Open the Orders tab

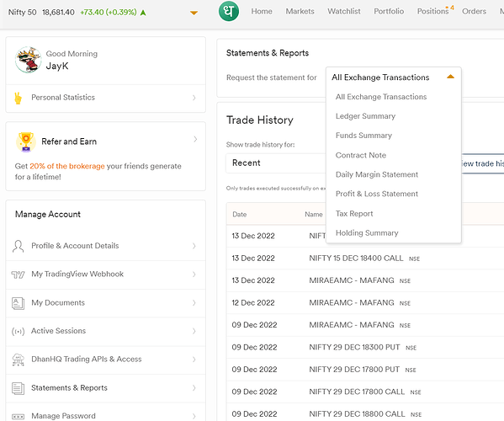click(x=474, y=11)
